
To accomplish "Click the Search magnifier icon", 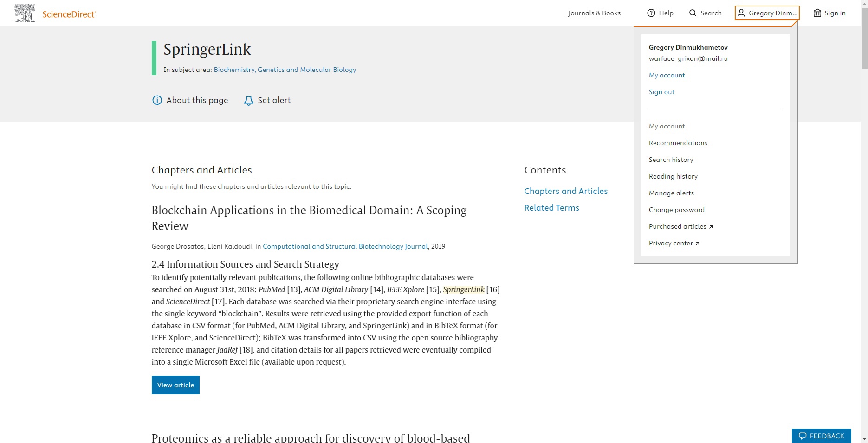I will 693,13.
